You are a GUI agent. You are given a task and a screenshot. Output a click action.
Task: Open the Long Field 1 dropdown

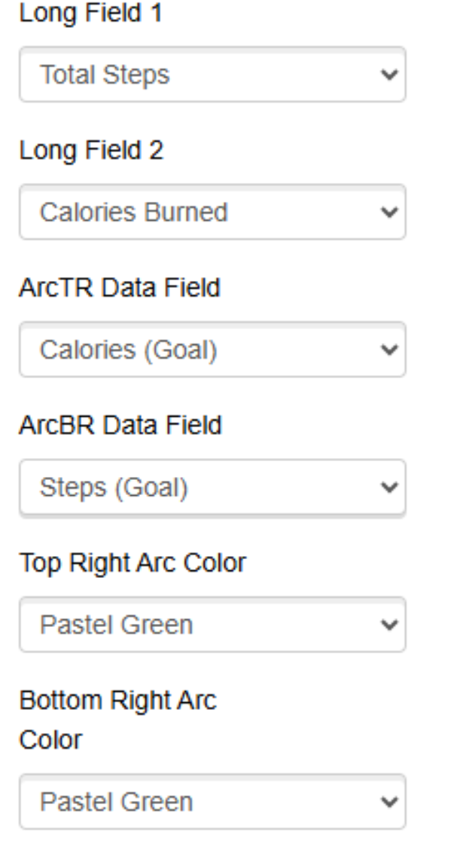pos(212,74)
